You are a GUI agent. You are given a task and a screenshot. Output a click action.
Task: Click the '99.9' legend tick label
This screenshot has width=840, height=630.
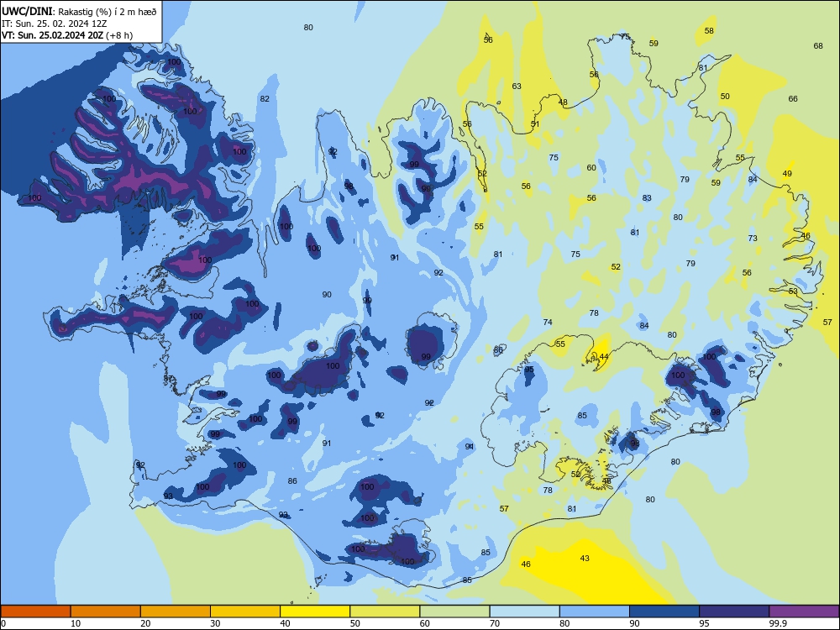click(x=777, y=623)
